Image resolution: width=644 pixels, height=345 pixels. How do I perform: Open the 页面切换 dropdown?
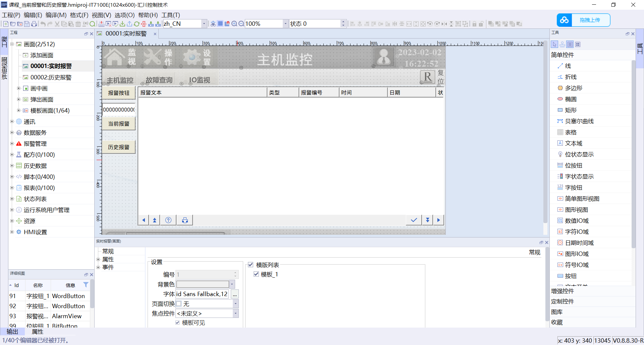click(236, 304)
